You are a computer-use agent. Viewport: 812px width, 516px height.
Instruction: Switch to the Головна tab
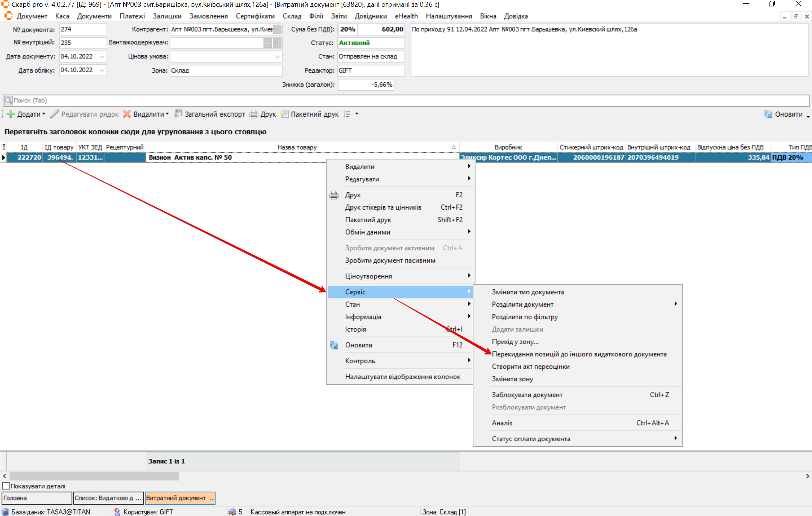click(36, 498)
